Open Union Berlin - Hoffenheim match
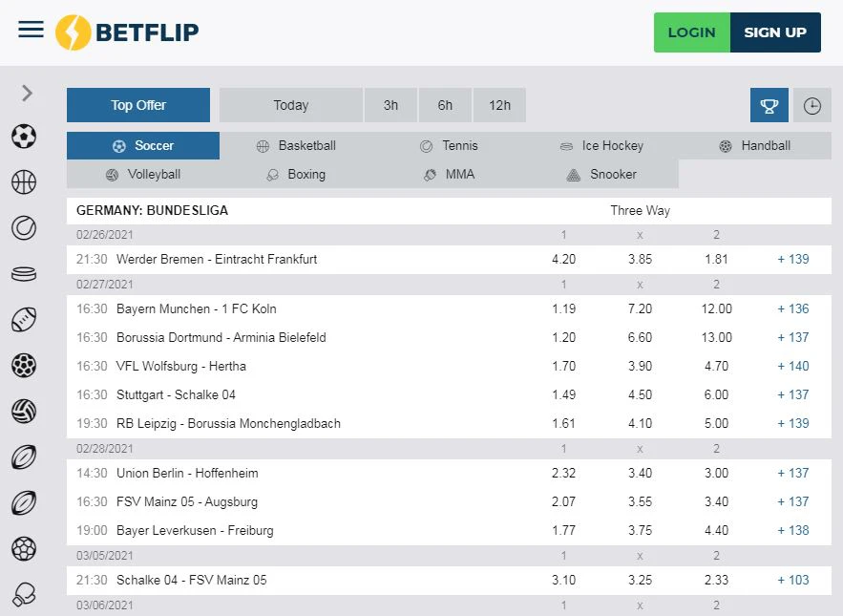 (x=187, y=474)
